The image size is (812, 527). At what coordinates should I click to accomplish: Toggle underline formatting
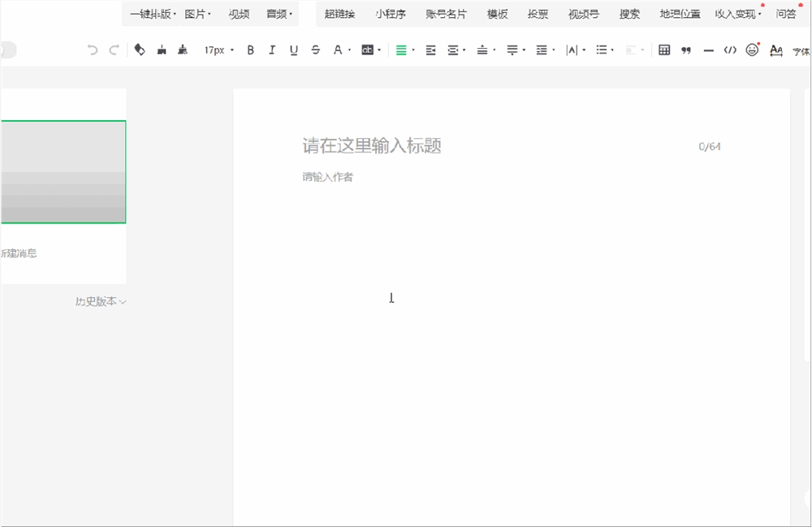[293, 50]
